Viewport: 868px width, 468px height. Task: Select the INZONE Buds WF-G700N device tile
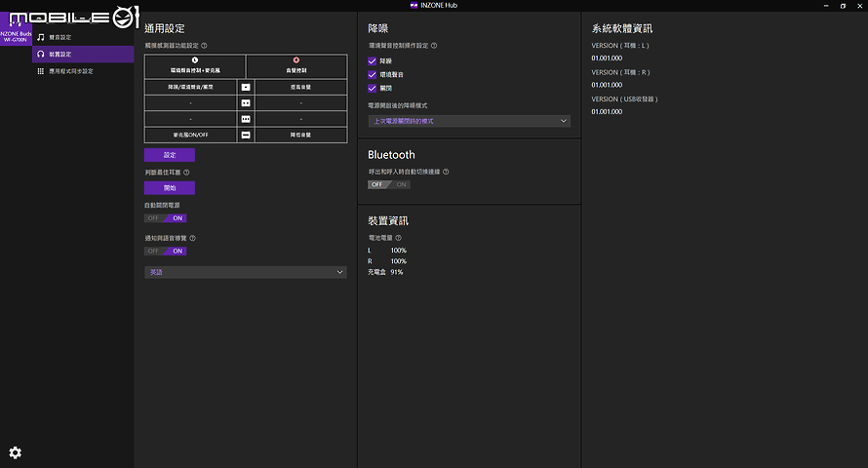coord(16,29)
